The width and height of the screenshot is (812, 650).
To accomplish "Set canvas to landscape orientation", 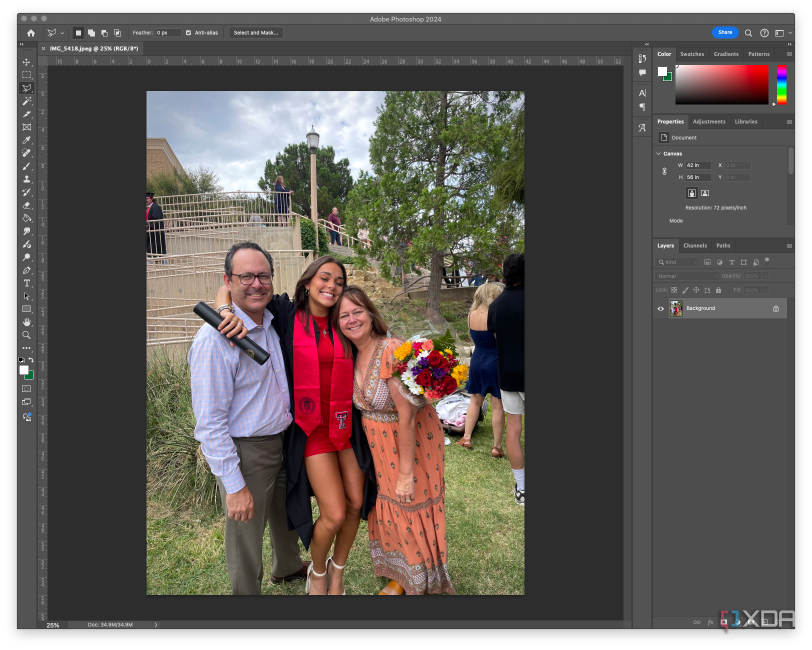I will [x=704, y=193].
